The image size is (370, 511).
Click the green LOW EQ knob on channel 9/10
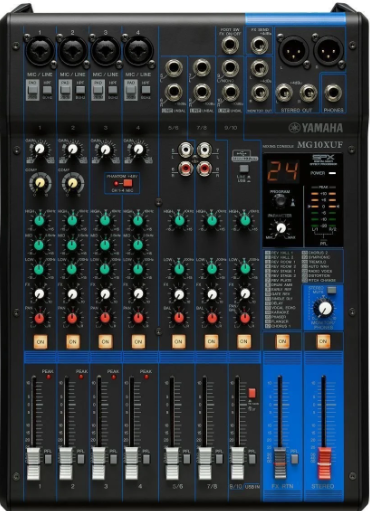[245, 268]
